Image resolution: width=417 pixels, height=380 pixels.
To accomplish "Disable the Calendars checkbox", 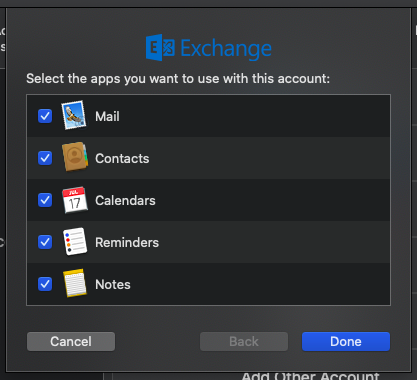I will tap(45, 200).
